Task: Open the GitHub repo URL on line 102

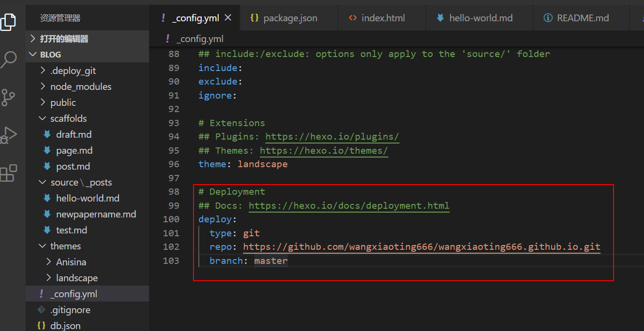Action: point(421,247)
